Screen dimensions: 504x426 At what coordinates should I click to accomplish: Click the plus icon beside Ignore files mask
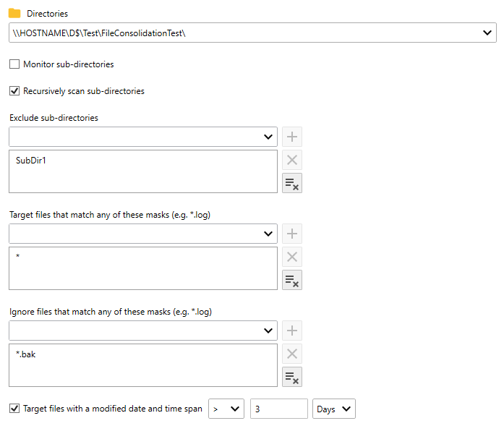[x=292, y=331]
